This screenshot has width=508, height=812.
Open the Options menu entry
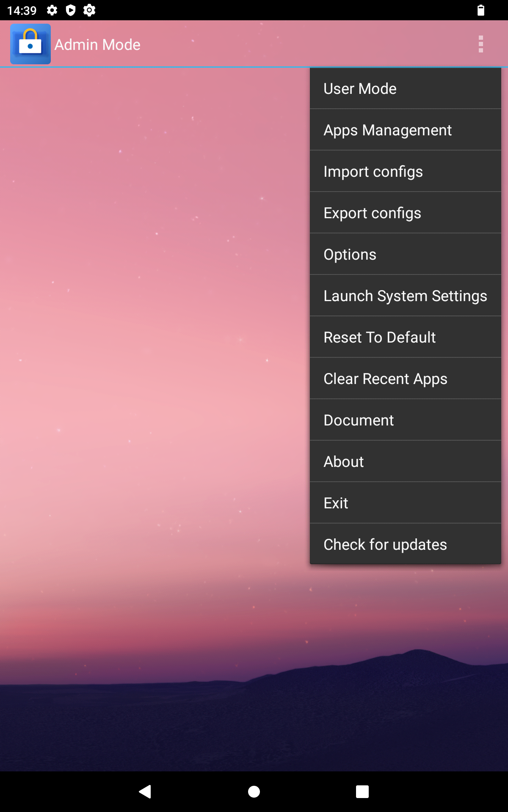point(405,255)
